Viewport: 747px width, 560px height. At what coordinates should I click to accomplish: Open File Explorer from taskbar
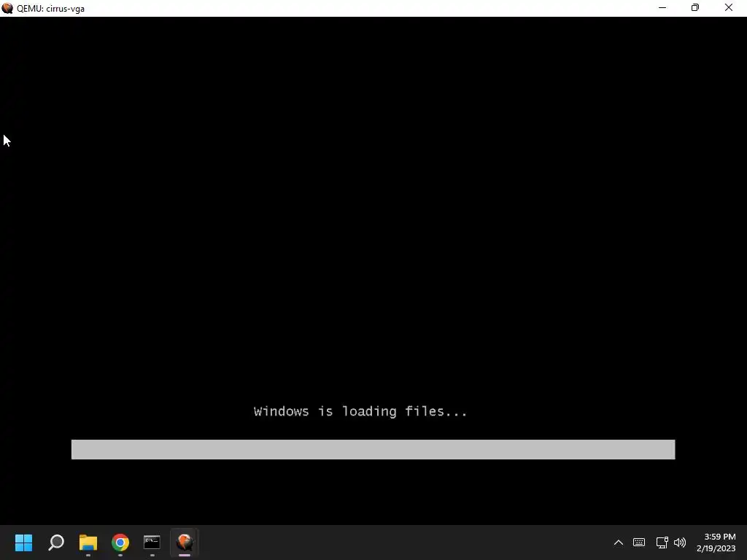click(x=88, y=542)
